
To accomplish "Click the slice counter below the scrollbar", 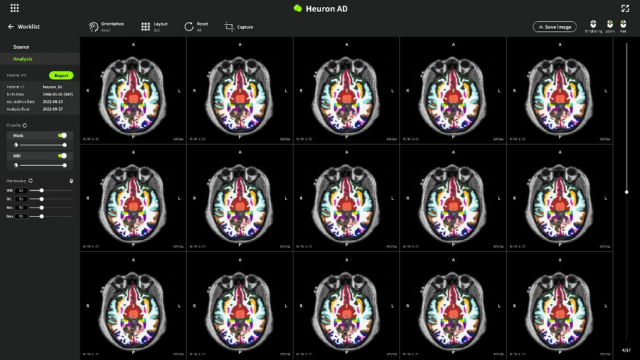I will (627, 350).
